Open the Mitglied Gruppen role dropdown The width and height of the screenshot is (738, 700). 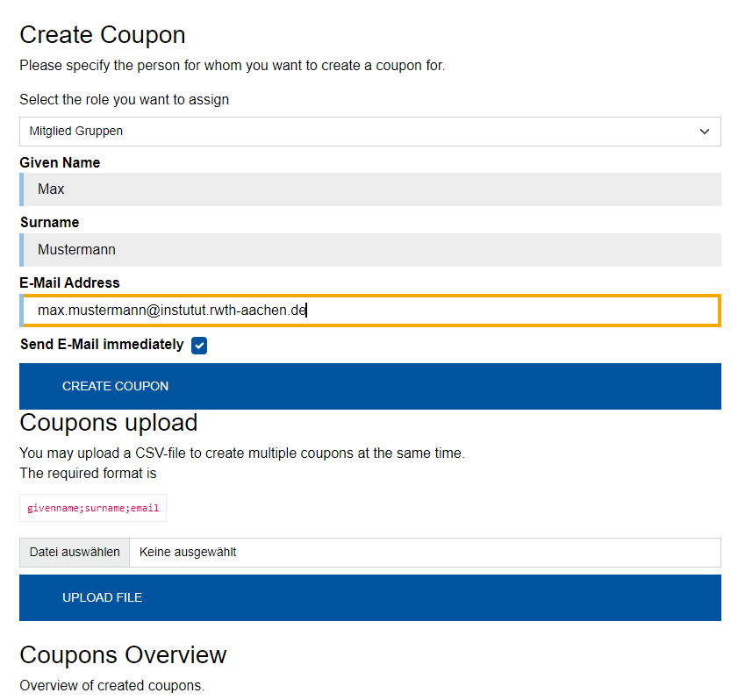tap(369, 132)
